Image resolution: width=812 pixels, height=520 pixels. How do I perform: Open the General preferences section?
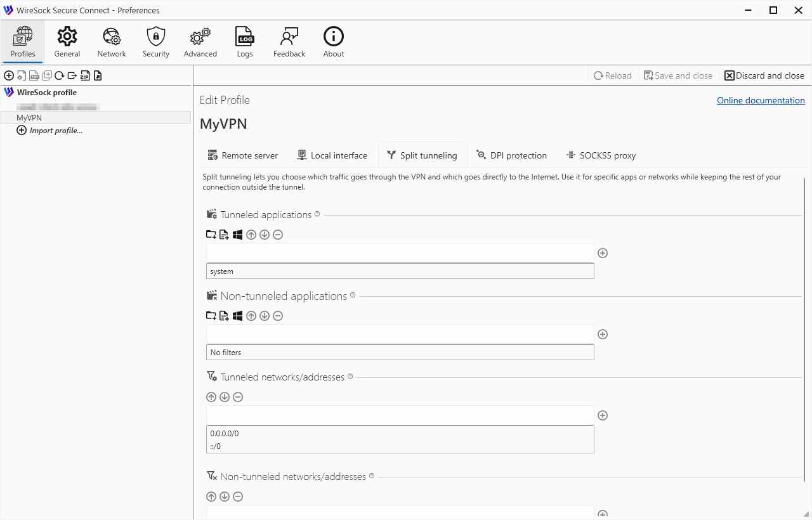(x=67, y=42)
